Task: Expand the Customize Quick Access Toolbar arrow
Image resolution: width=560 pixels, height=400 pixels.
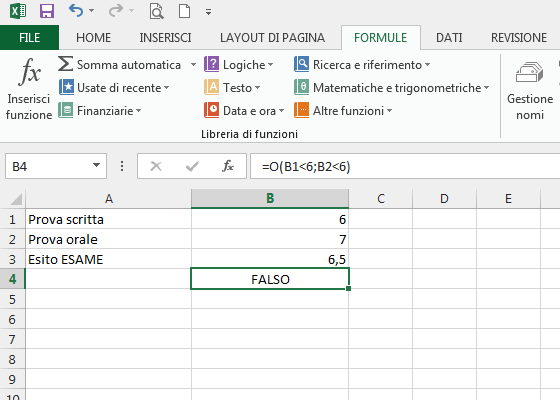Action: 209,12
